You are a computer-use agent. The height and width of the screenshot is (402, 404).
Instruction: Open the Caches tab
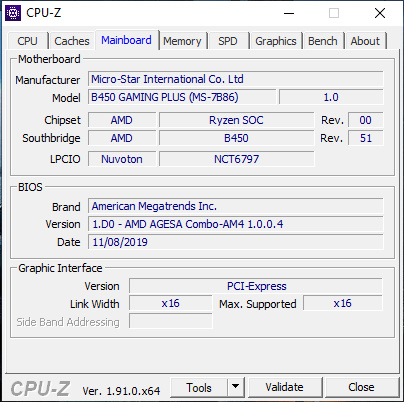click(72, 41)
